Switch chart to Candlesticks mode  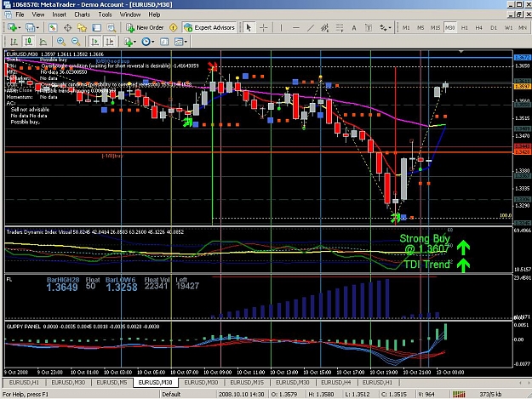click(28, 42)
